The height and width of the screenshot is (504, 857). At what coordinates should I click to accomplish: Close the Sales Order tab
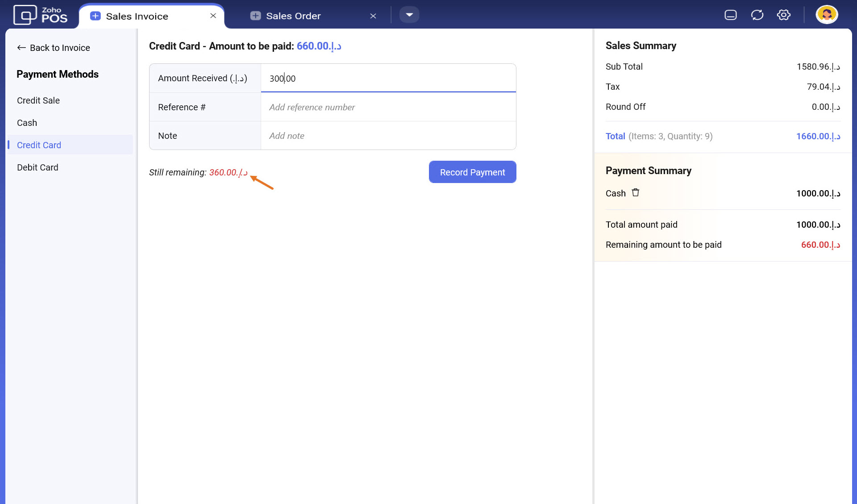pyautogui.click(x=373, y=16)
